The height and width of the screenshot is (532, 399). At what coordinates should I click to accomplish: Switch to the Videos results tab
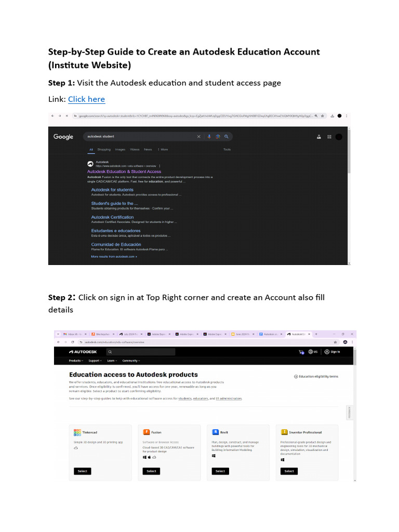135,149
